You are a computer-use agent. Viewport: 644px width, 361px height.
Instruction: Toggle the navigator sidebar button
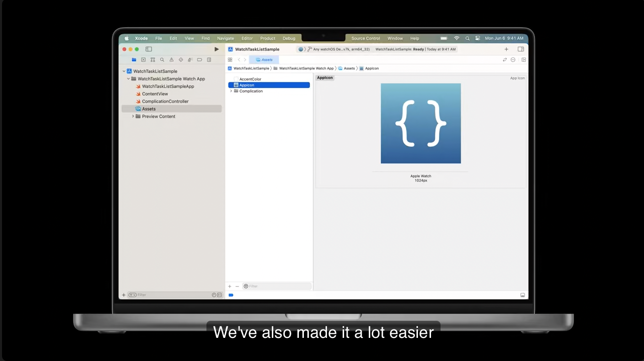(149, 49)
